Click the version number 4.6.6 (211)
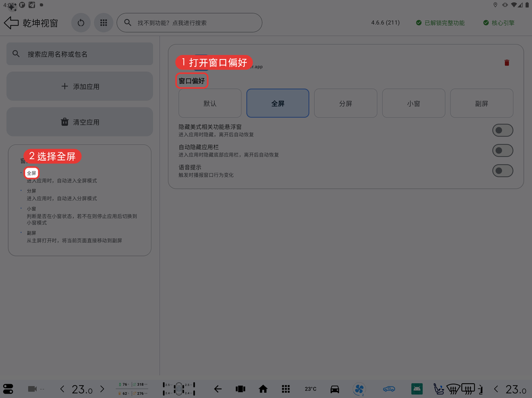The width and height of the screenshot is (532, 398). (385, 23)
